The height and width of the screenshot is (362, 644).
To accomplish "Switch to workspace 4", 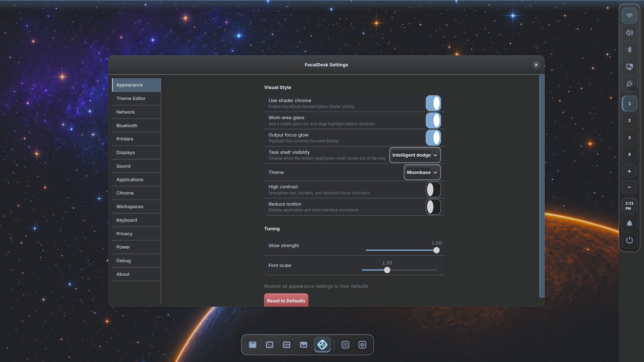I will click(x=629, y=154).
